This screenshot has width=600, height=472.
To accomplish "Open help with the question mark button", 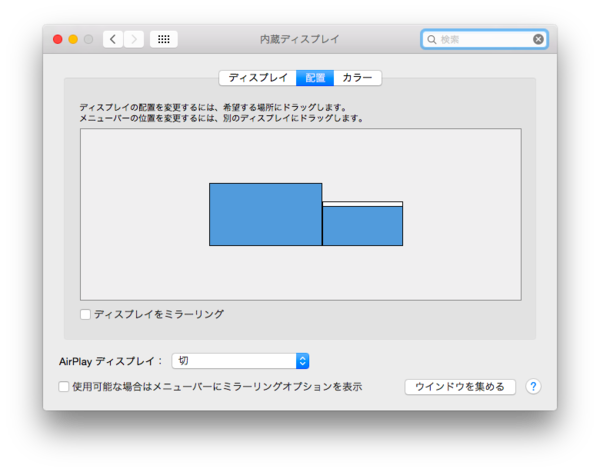I will [x=533, y=386].
